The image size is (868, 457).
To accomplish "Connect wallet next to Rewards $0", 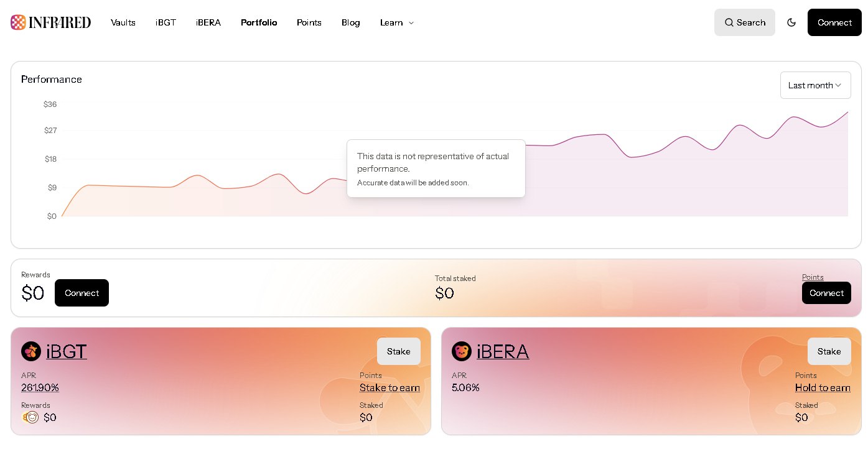I will (x=82, y=293).
